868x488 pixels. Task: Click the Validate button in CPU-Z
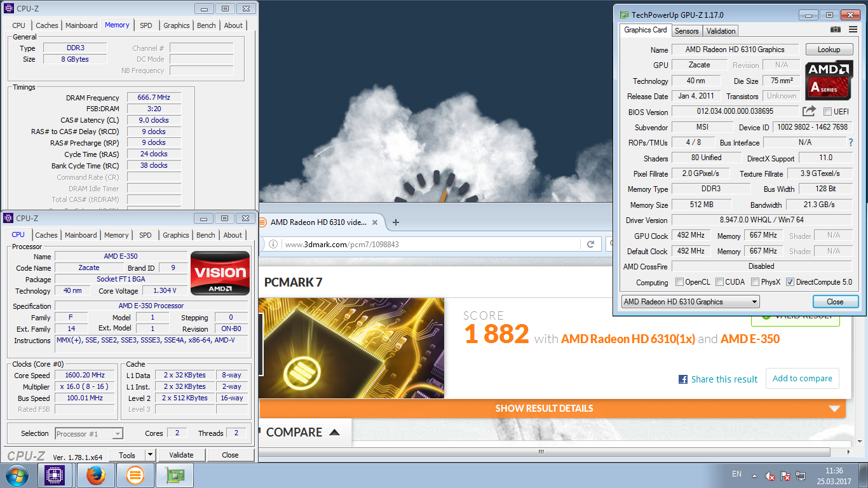click(x=181, y=455)
